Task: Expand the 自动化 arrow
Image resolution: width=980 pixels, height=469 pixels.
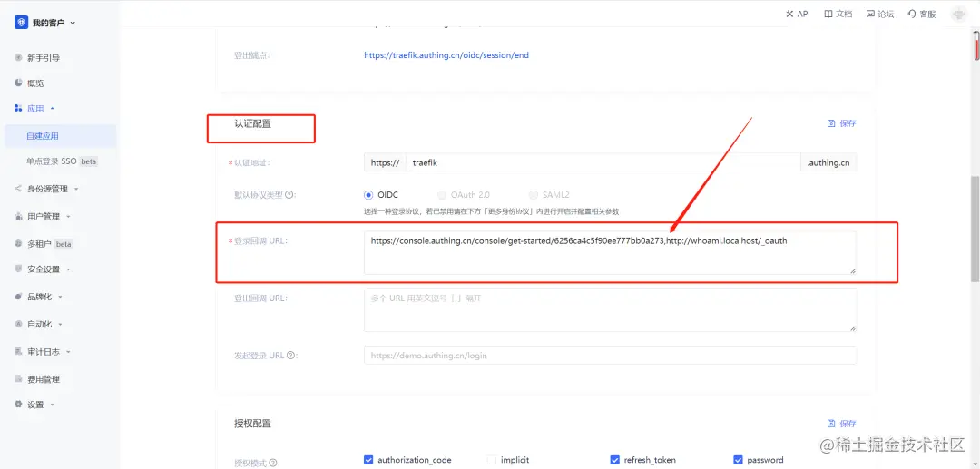Action: [x=60, y=325]
